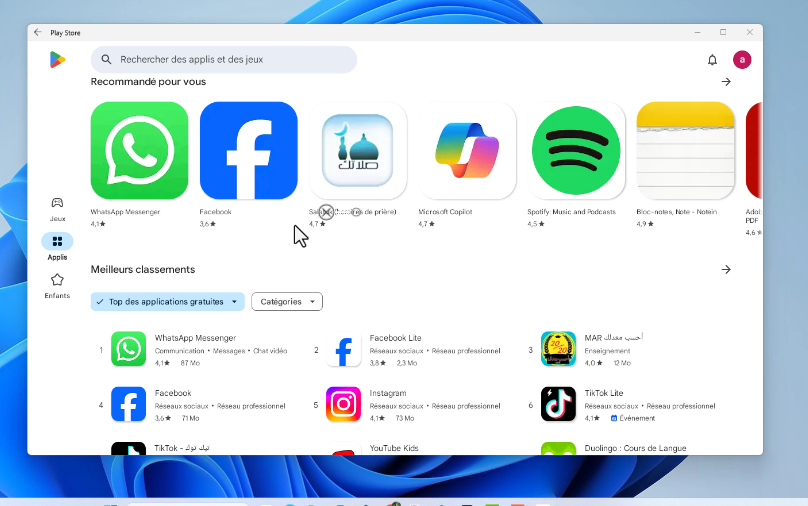
Task: Open Facebook Lite icon in rankings
Action: pyautogui.click(x=343, y=349)
